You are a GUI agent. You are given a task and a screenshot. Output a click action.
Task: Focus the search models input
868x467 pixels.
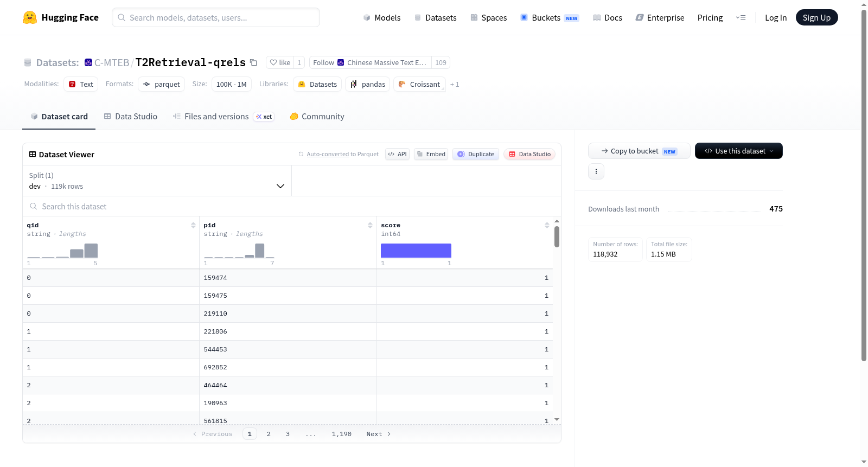216,17
